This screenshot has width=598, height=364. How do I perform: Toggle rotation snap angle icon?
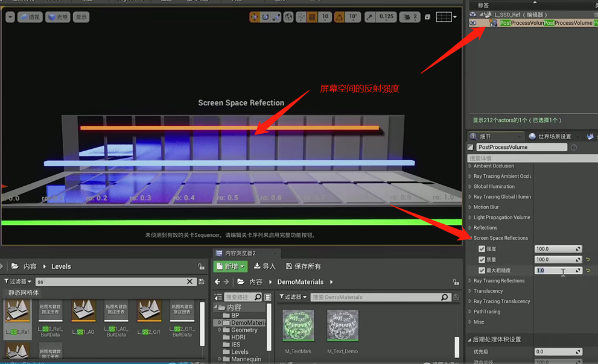pyautogui.click(x=340, y=17)
